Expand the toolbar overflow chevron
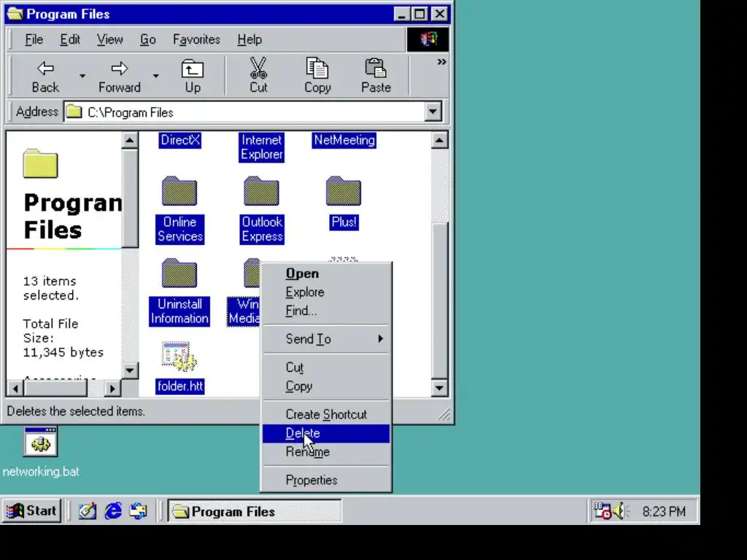This screenshot has width=747, height=560. [441, 62]
